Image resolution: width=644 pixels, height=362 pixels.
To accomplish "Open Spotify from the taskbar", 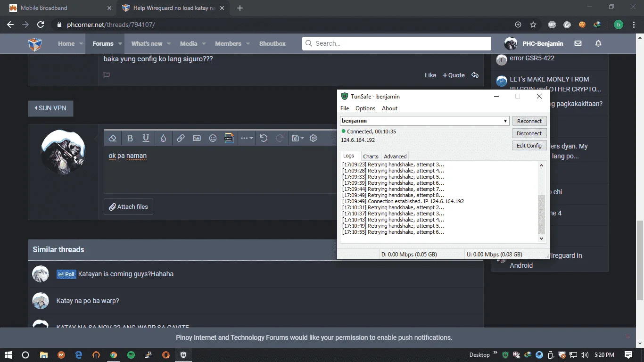I will pos(131,355).
